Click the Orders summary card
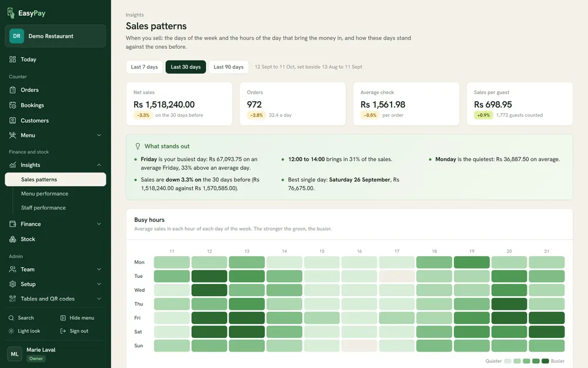 [x=293, y=104]
